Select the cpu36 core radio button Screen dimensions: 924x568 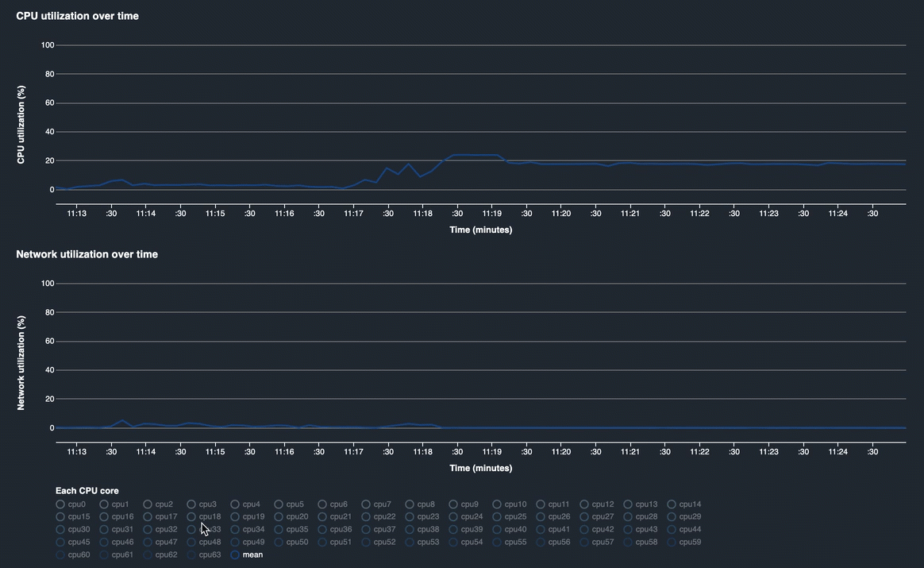tap(322, 530)
